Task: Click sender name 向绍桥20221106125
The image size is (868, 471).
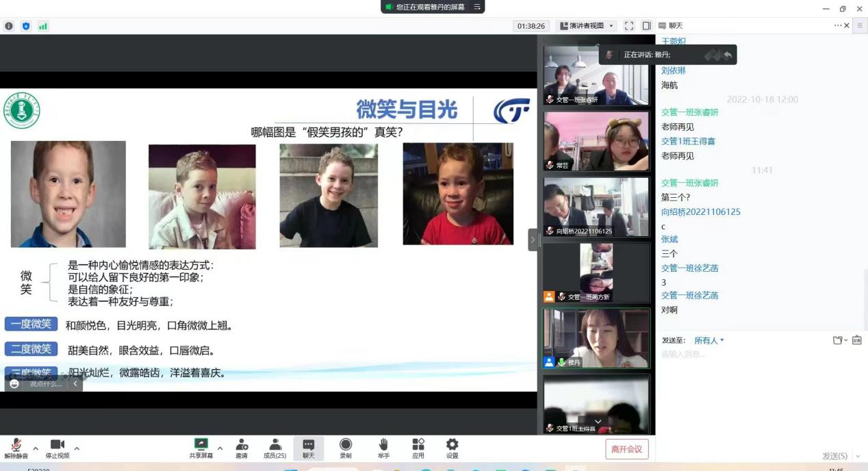Action: [x=701, y=212]
